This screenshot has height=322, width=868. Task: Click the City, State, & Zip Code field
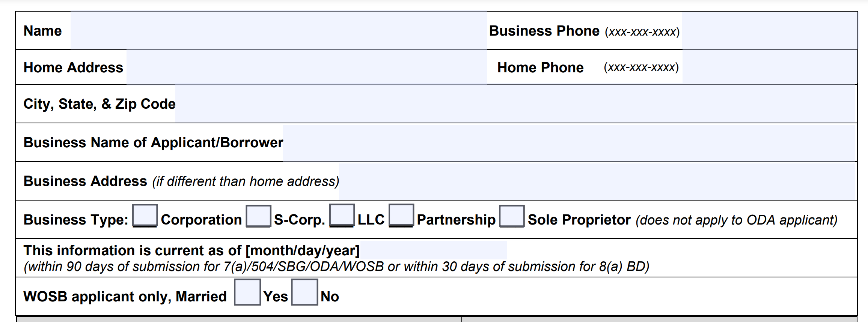click(515, 104)
